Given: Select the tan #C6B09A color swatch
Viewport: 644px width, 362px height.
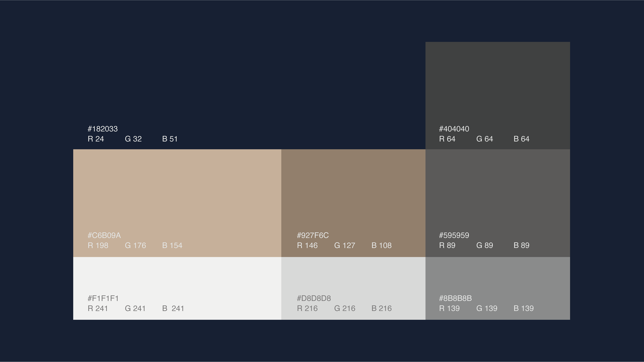Looking at the screenshot, I should click(x=177, y=203).
